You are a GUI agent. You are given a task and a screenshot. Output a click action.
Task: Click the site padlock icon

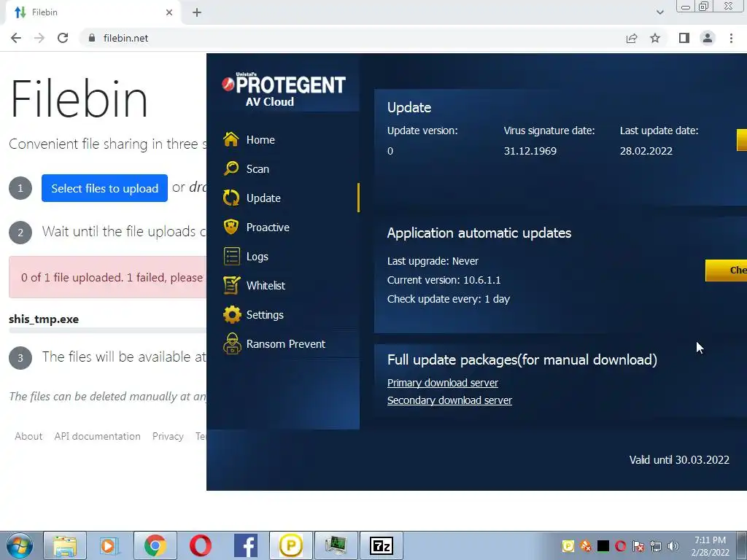[x=92, y=38]
